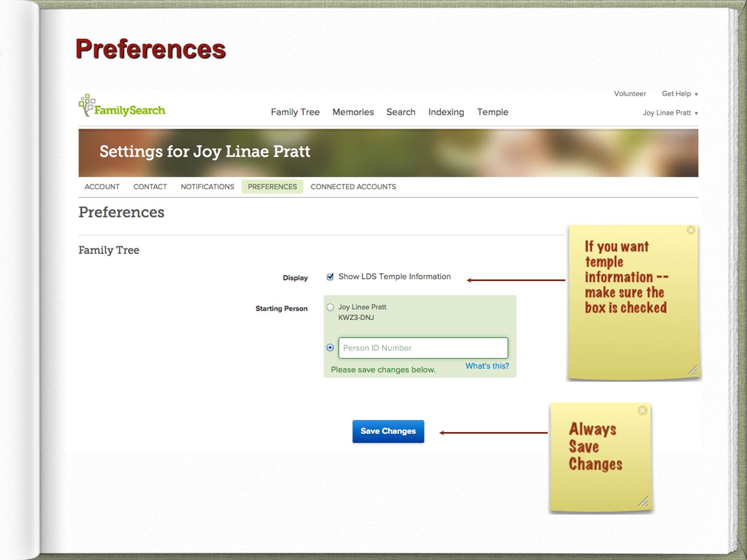Open the Indexing menu
747x560 pixels.
coord(446,112)
